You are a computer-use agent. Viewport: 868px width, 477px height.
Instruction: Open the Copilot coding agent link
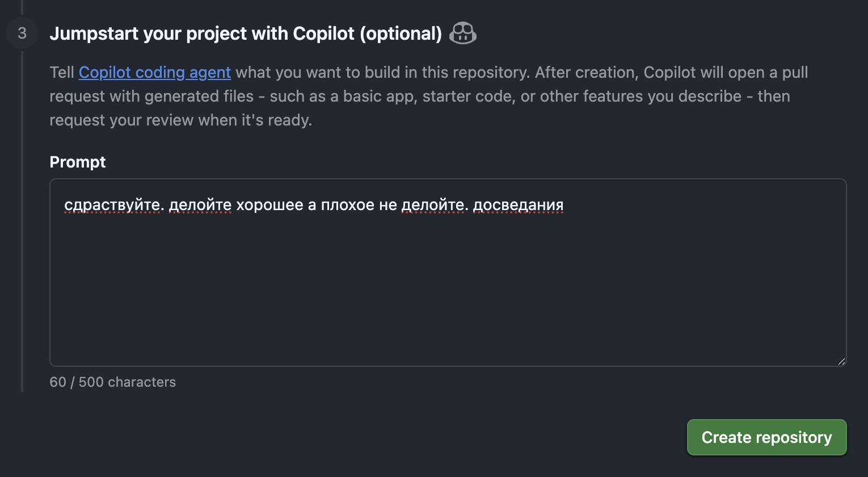tap(154, 73)
